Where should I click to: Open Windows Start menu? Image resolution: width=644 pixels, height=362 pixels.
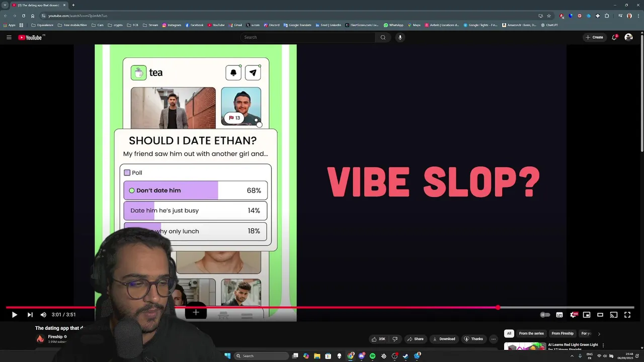(227, 356)
